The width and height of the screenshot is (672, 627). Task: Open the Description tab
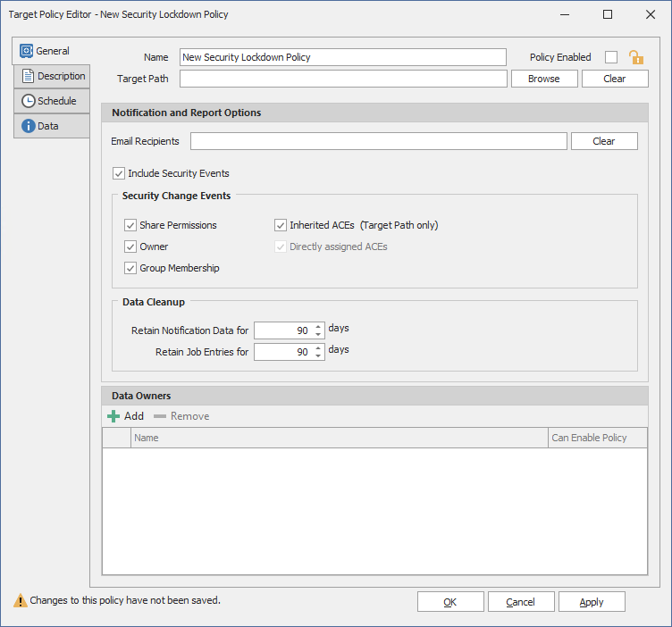53,77
